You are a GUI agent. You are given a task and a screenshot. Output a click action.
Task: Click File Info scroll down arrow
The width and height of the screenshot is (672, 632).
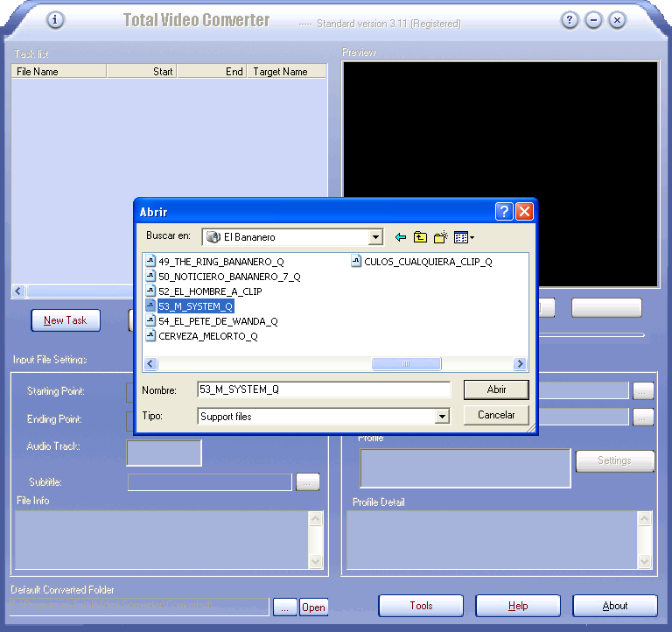[x=315, y=561]
